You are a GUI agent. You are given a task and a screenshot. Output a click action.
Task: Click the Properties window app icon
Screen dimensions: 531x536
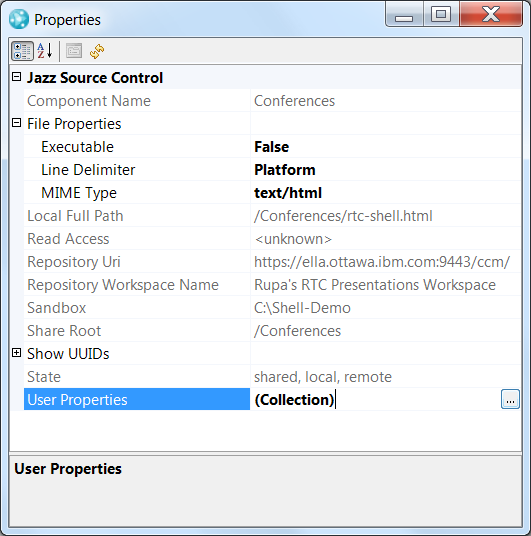[19, 19]
